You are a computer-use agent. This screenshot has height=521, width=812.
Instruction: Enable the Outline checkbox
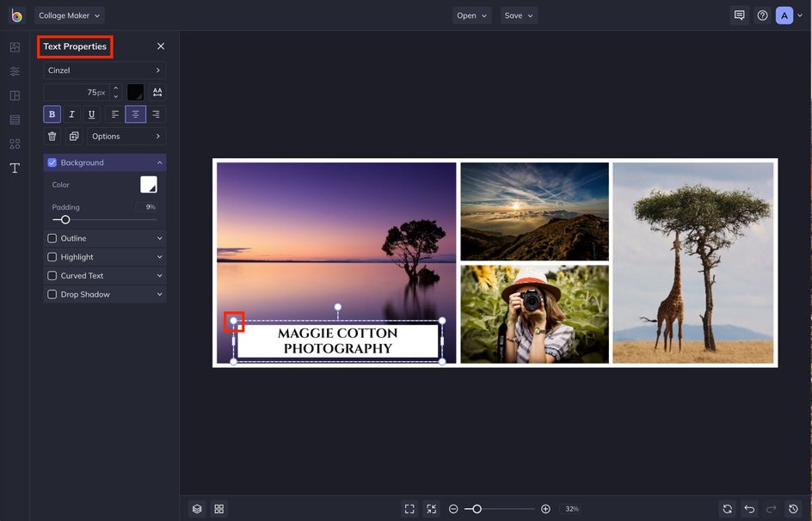point(52,238)
